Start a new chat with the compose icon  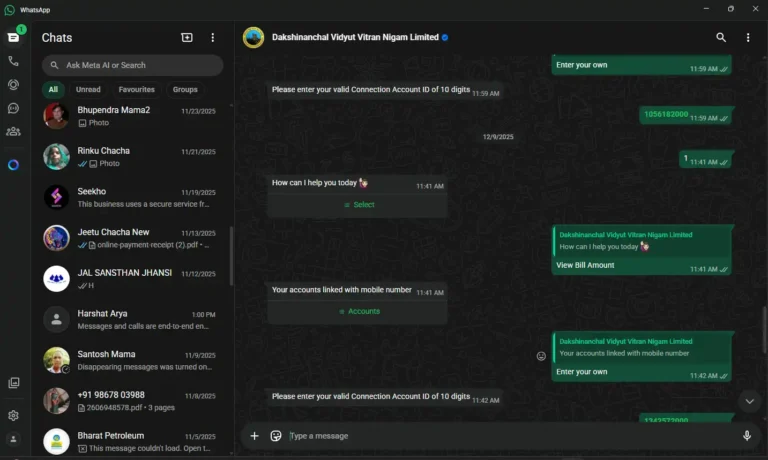coord(187,38)
